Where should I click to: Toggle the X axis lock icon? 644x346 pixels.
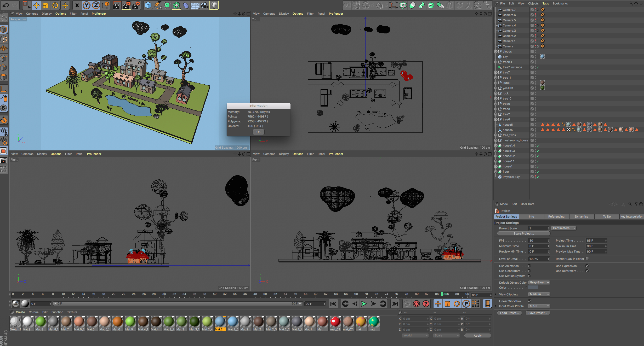click(77, 5)
